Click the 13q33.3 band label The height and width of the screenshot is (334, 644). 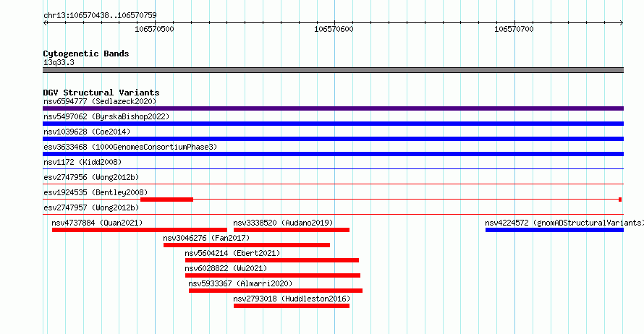click(59, 62)
